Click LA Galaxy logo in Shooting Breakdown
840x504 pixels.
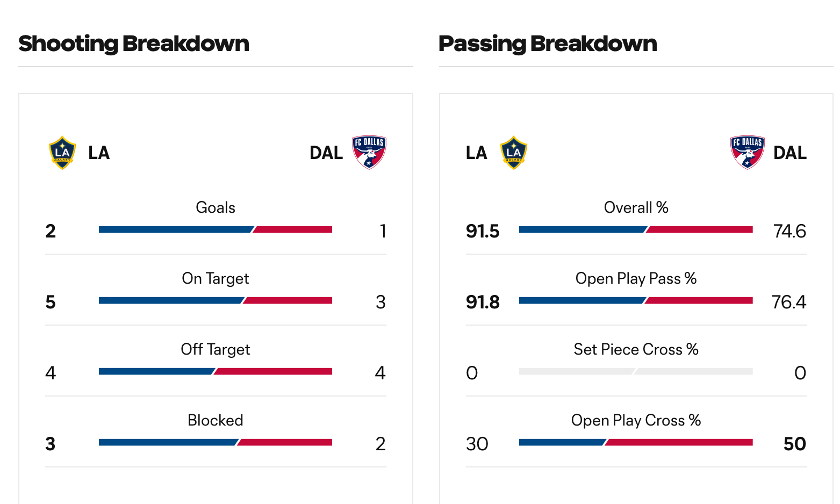pos(62,153)
